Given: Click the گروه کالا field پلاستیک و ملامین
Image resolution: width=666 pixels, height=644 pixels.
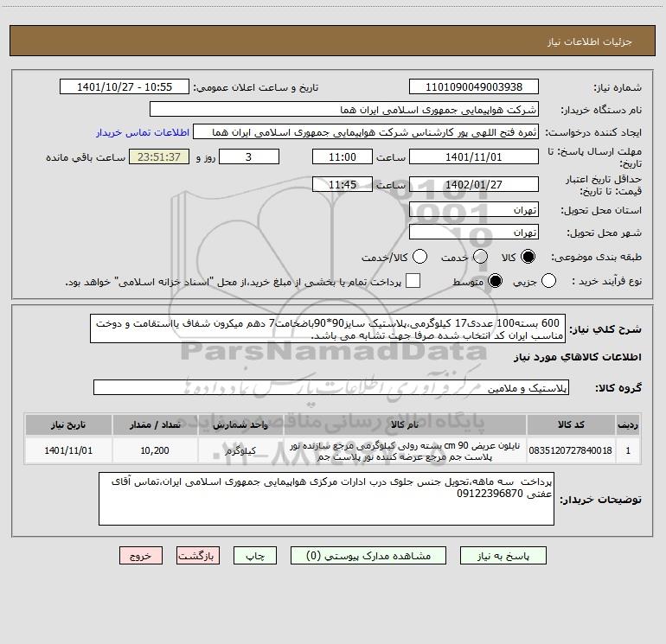Looking at the screenshot, I should pyautogui.click(x=331, y=387).
